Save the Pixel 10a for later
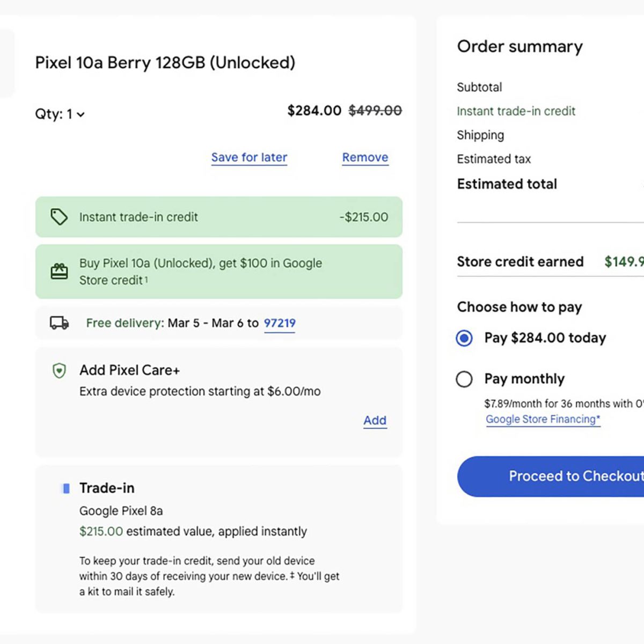The width and height of the screenshot is (644, 644). (249, 157)
